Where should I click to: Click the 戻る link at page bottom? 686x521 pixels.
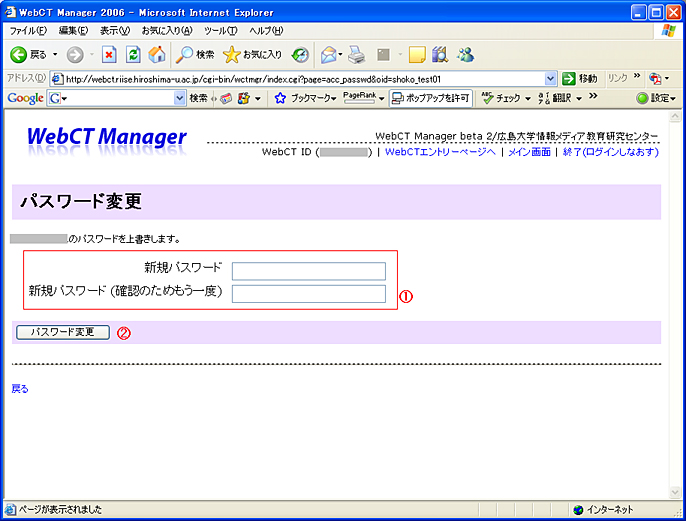(x=20, y=389)
